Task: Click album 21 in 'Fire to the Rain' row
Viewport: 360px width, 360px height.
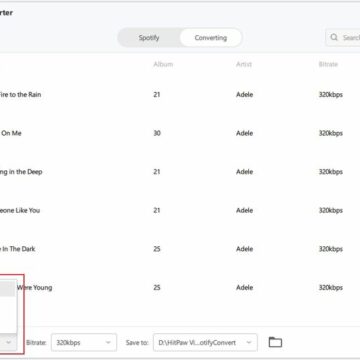Action: [x=157, y=95]
